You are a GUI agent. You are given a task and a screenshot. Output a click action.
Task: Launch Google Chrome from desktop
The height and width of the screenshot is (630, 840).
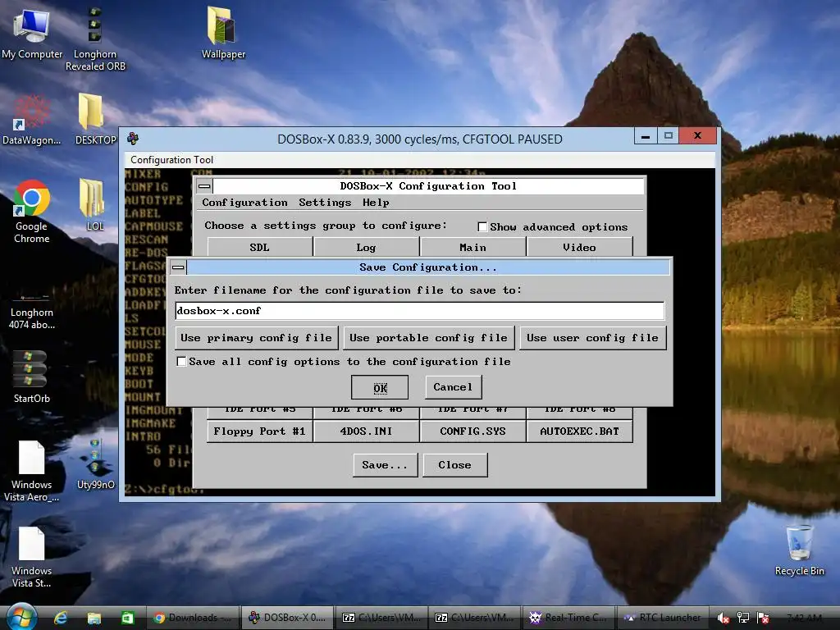click(x=31, y=211)
